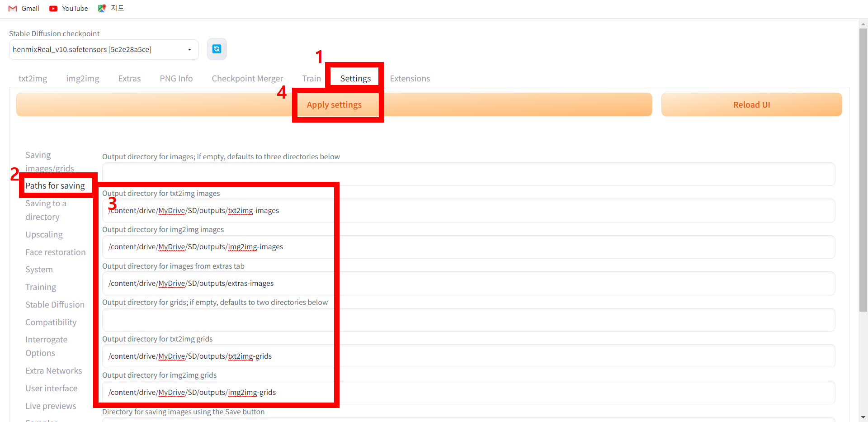The height and width of the screenshot is (422, 868).
Task: Edit the txt2img-grids output path
Action: pyautogui.click(x=468, y=356)
